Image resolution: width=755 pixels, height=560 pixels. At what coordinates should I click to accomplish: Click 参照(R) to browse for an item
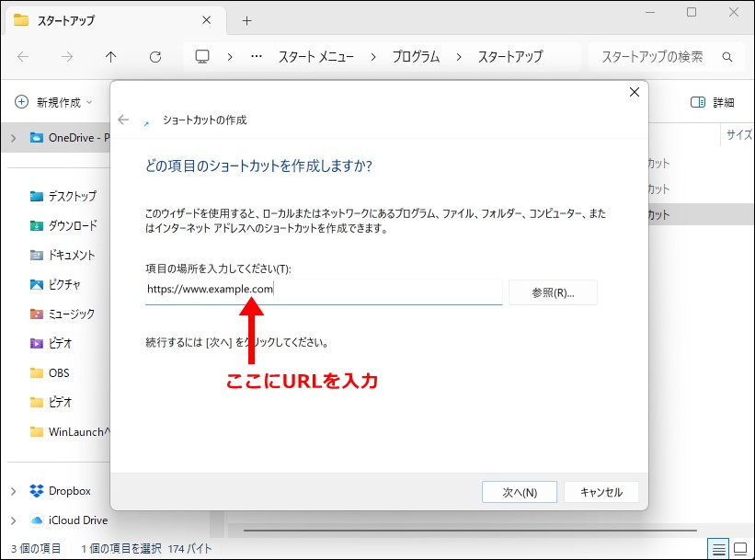552,291
